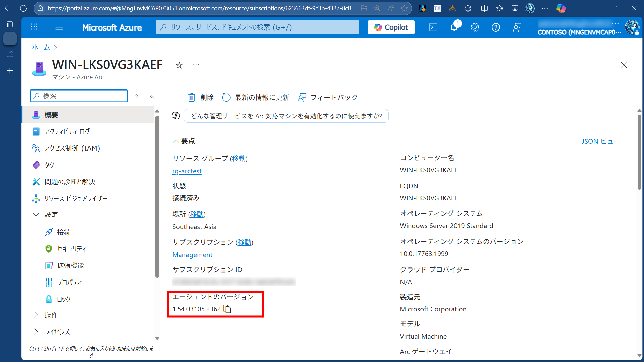
Task: Favorite WIN-LKS0VG3KAEF with the star icon
Action: point(179,65)
